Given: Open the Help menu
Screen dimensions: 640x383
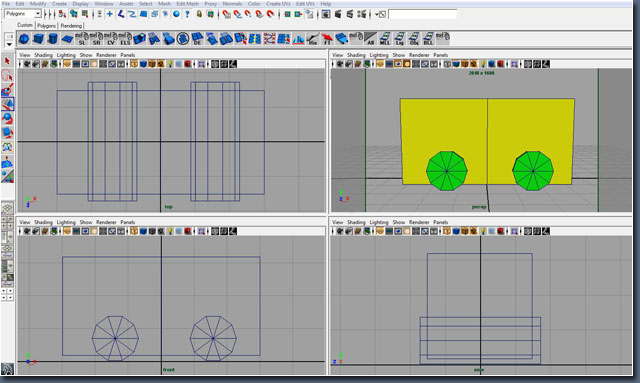Looking at the screenshot, I should 325,4.
